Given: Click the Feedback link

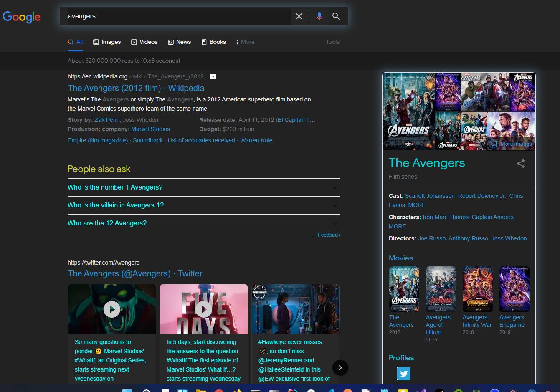Looking at the screenshot, I should coord(329,235).
